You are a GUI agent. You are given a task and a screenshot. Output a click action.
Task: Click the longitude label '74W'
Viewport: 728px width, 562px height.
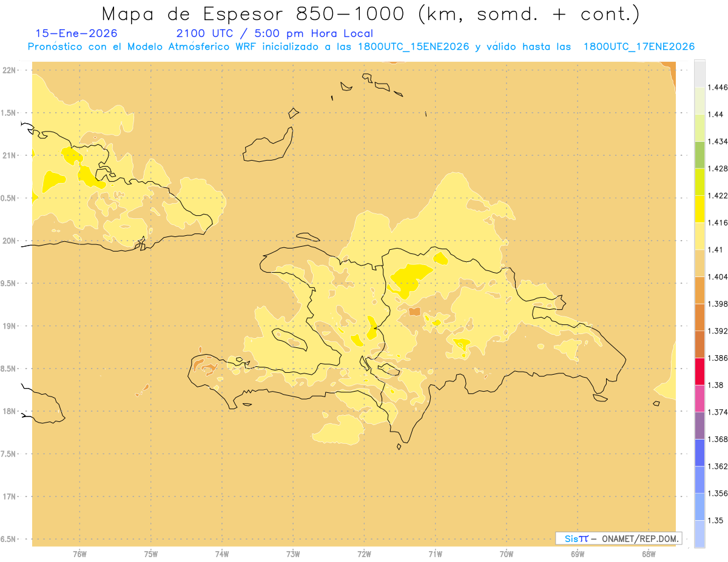tap(222, 554)
